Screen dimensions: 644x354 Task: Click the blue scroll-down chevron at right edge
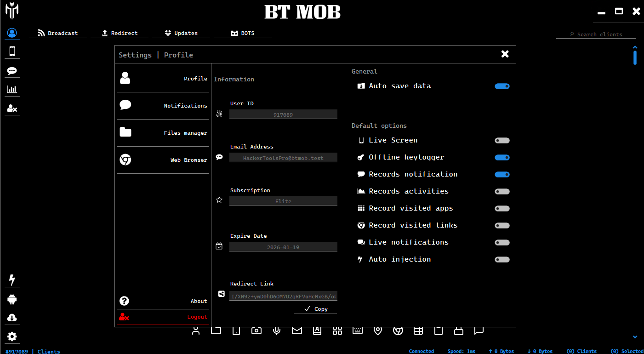[x=635, y=337]
